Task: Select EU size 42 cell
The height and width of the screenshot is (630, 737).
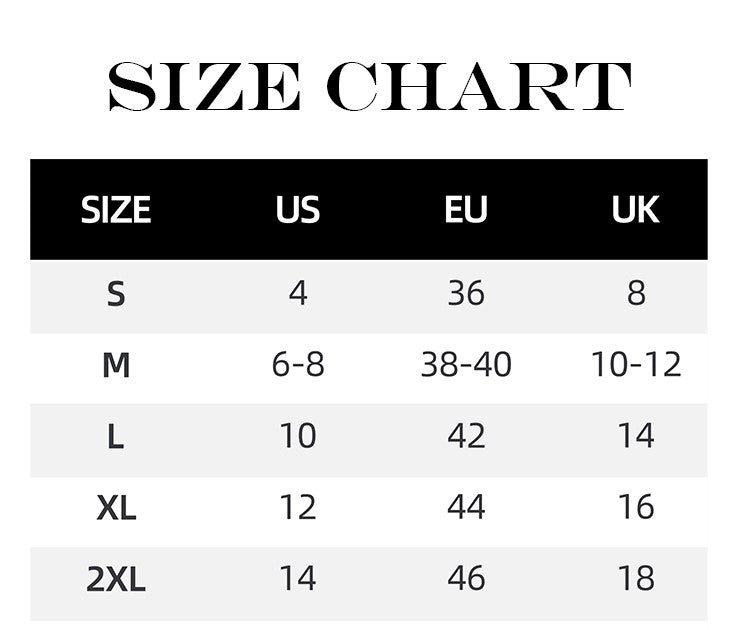Action: pos(466,437)
